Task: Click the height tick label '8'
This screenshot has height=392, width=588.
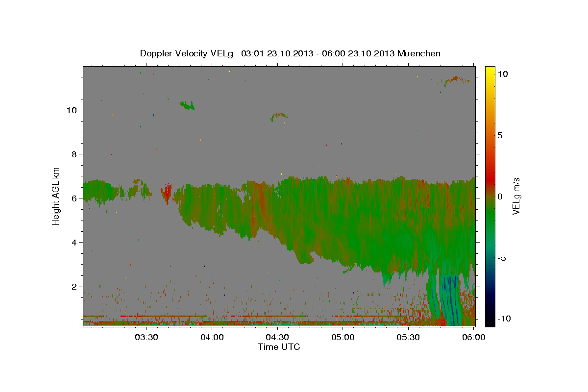Action: pyautogui.click(x=74, y=154)
